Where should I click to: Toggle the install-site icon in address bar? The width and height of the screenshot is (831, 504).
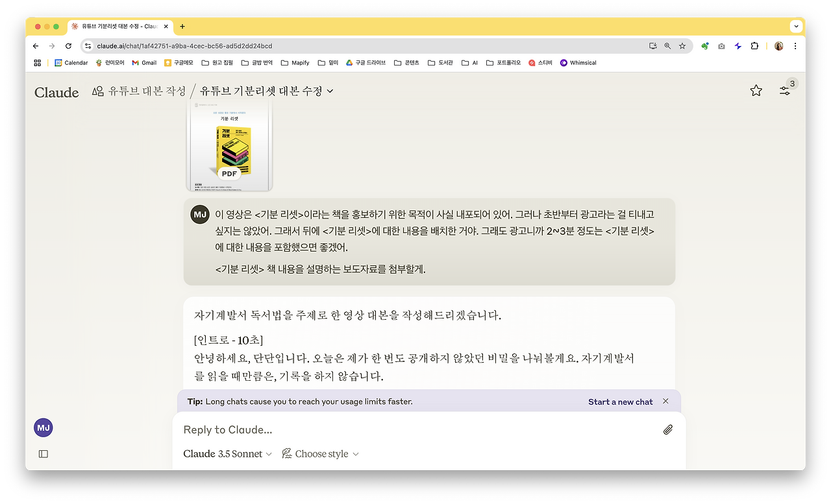(x=653, y=46)
